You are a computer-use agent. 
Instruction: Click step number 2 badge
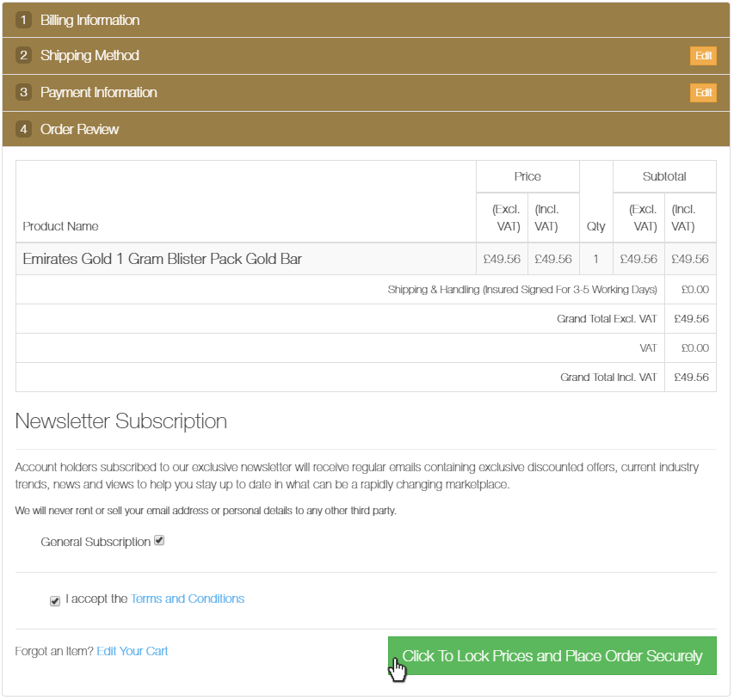pos(23,56)
